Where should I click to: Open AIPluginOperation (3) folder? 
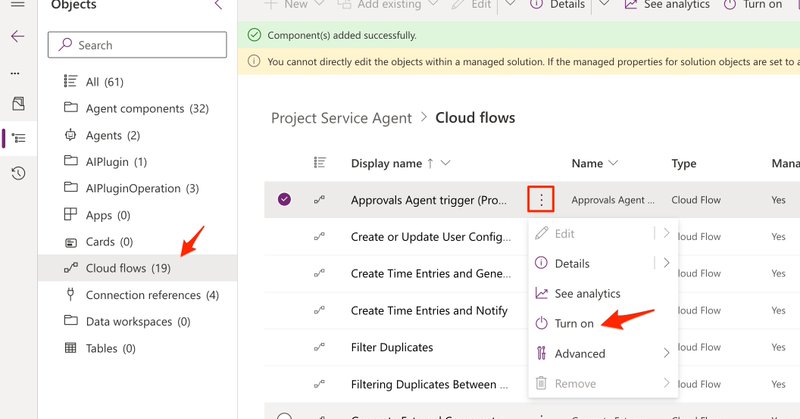137,188
